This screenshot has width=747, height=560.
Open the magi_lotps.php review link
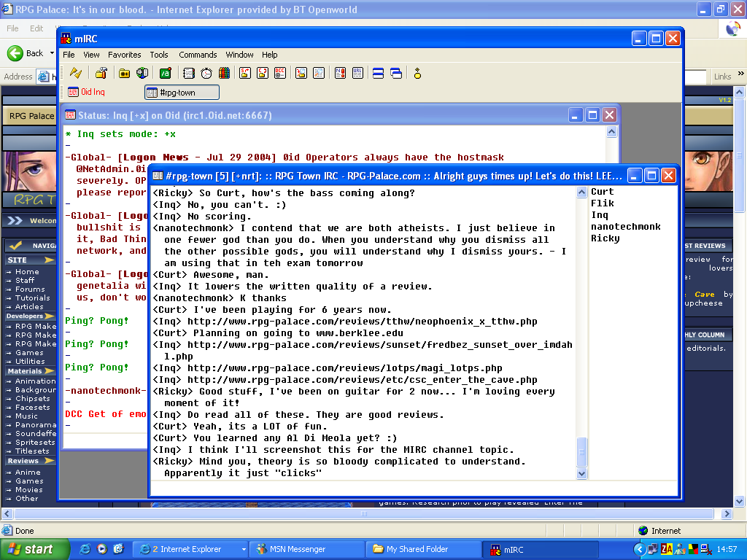coord(345,368)
